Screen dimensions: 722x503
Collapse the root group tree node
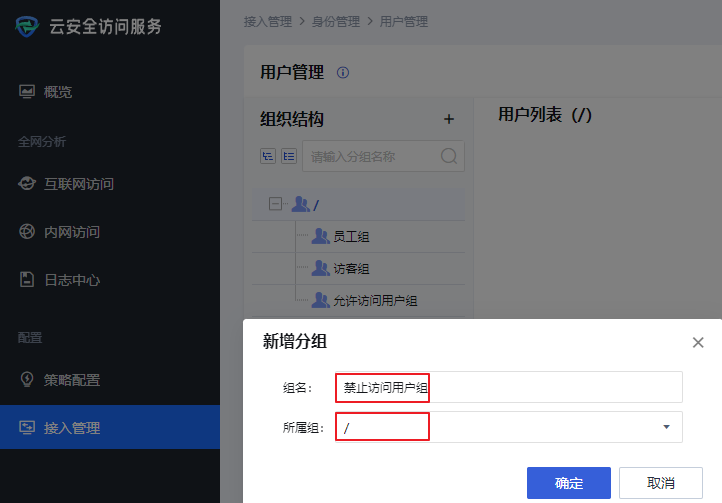click(x=275, y=204)
